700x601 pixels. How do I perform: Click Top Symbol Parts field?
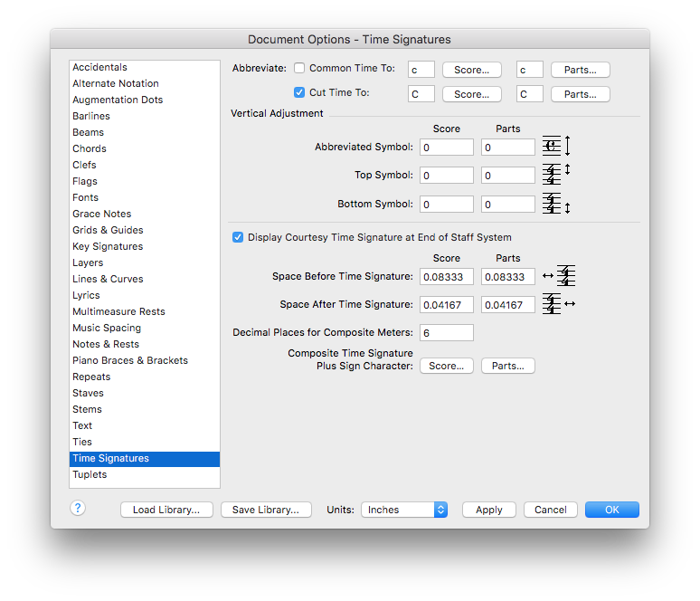tap(508, 176)
